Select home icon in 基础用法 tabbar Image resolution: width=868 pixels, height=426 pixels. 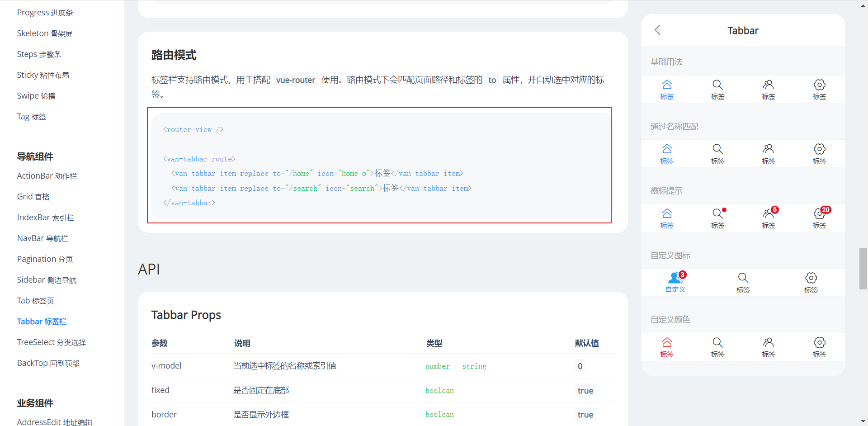coord(667,85)
